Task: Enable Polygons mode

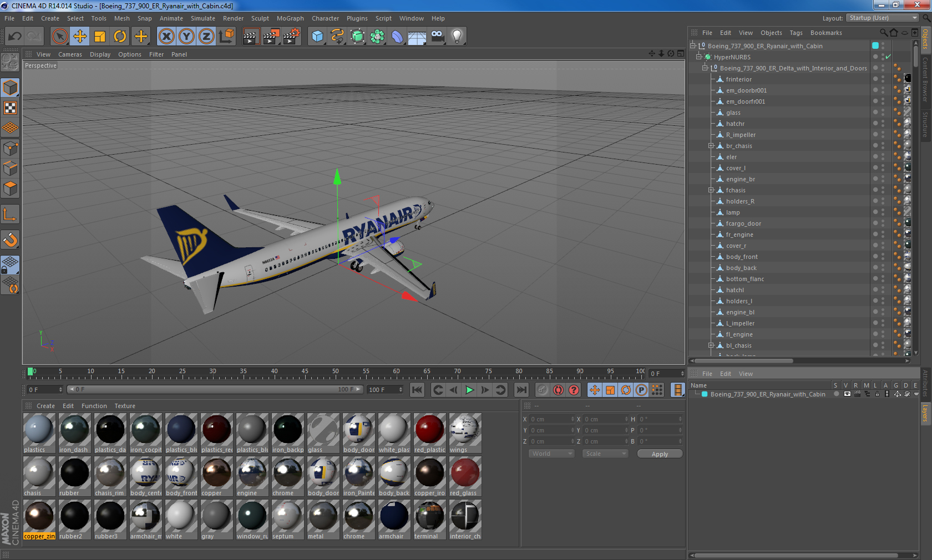Action: pyautogui.click(x=11, y=189)
